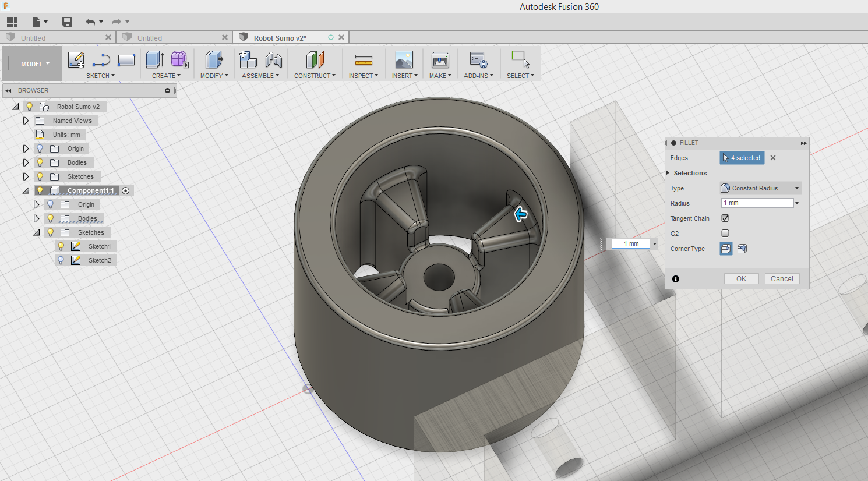
Task: Enable the G2 checkbox
Action: click(725, 233)
